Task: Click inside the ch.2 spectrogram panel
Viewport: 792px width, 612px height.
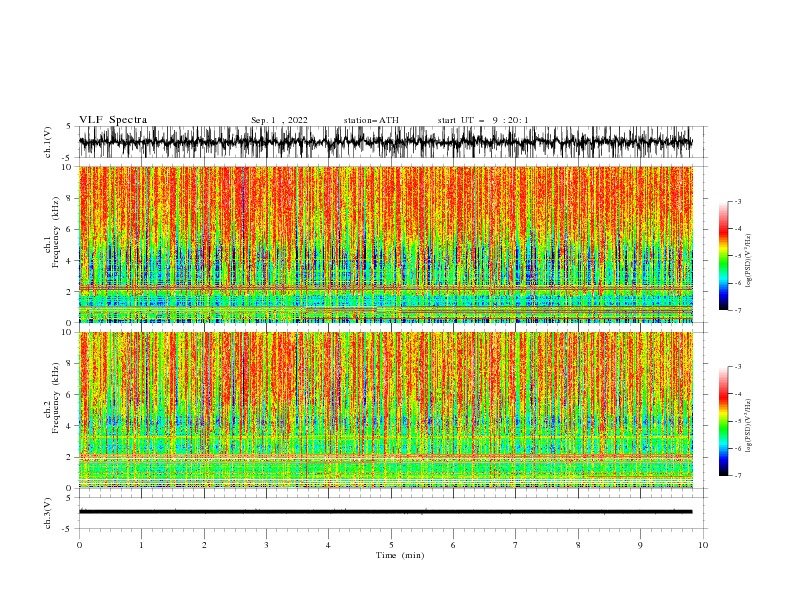Action: point(385,410)
